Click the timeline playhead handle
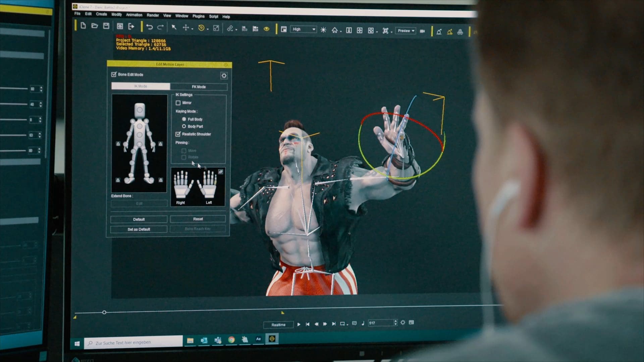This screenshot has height=362, width=644. [x=104, y=312]
